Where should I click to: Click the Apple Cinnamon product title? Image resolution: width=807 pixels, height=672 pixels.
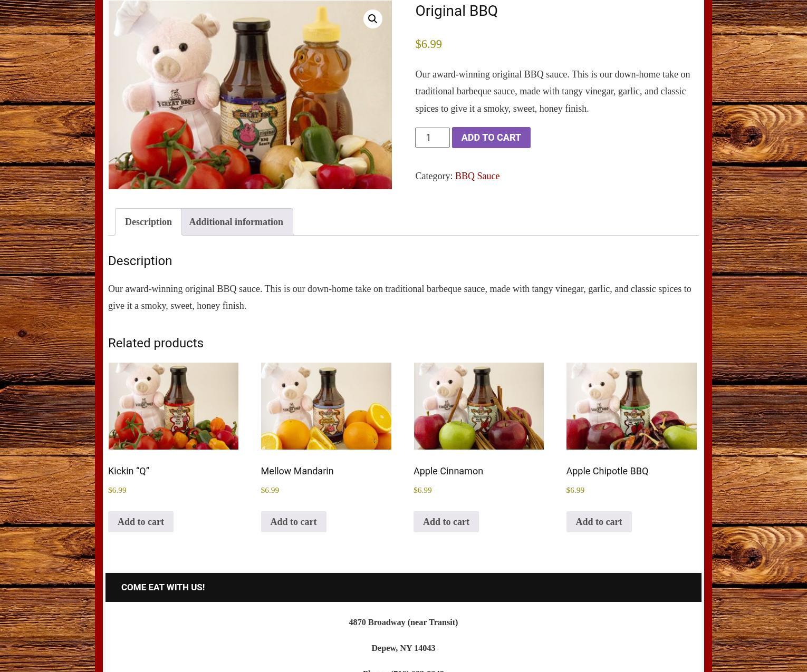tap(448, 471)
